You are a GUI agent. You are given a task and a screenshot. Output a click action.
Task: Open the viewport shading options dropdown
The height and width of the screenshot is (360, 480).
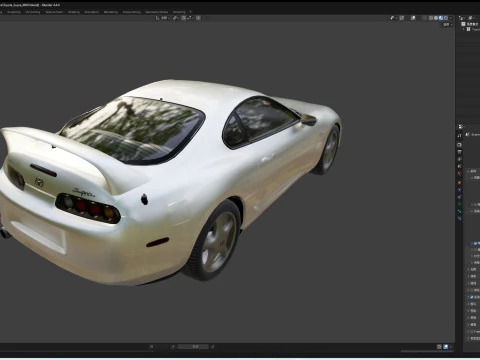[x=451, y=18]
